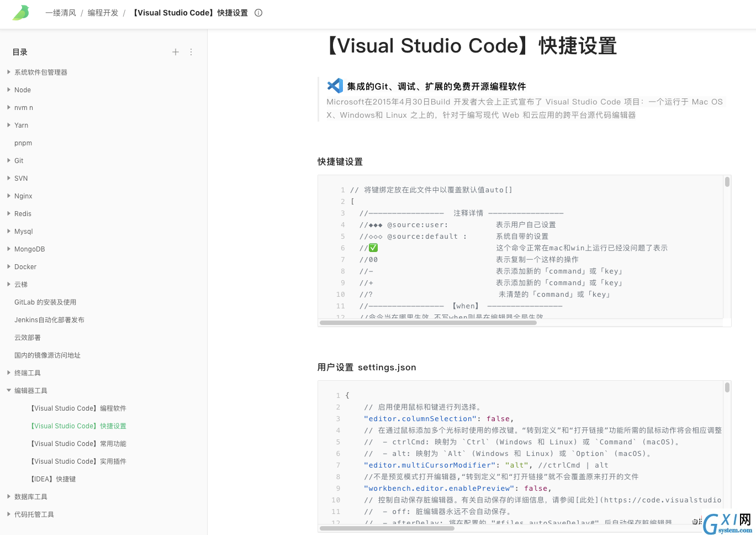Click the vertical scrollbar of keybindings code block
756x535 pixels.
(727, 182)
